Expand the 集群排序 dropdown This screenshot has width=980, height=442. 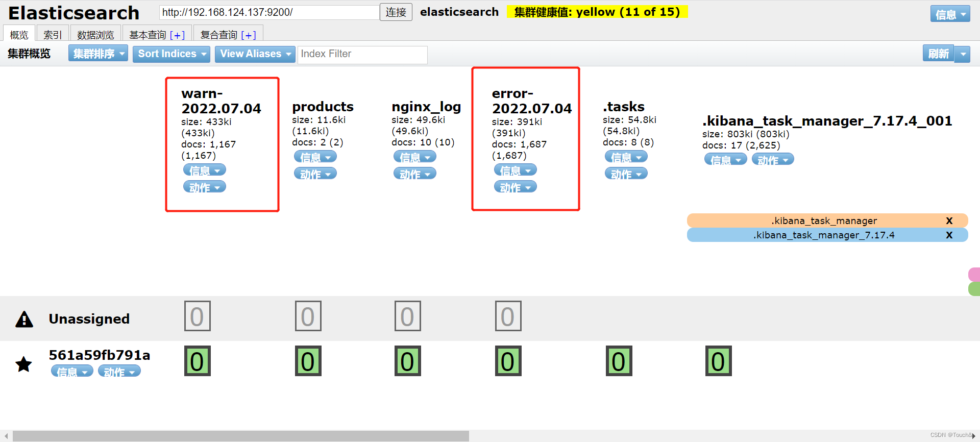[x=98, y=54]
